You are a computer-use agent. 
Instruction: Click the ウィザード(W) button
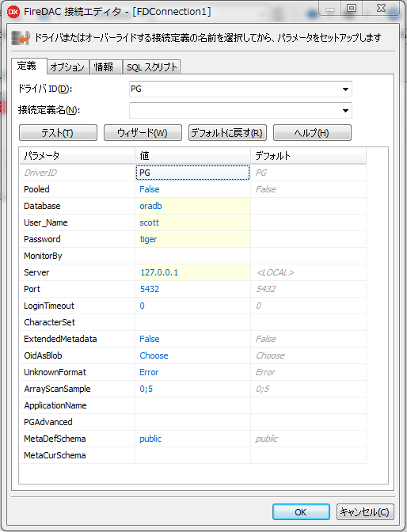tap(143, 133)
